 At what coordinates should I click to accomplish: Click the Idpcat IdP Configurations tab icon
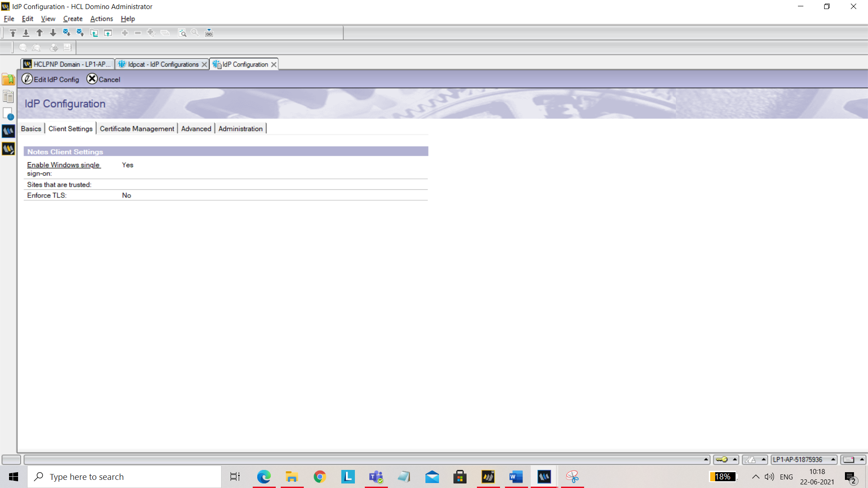122,64
